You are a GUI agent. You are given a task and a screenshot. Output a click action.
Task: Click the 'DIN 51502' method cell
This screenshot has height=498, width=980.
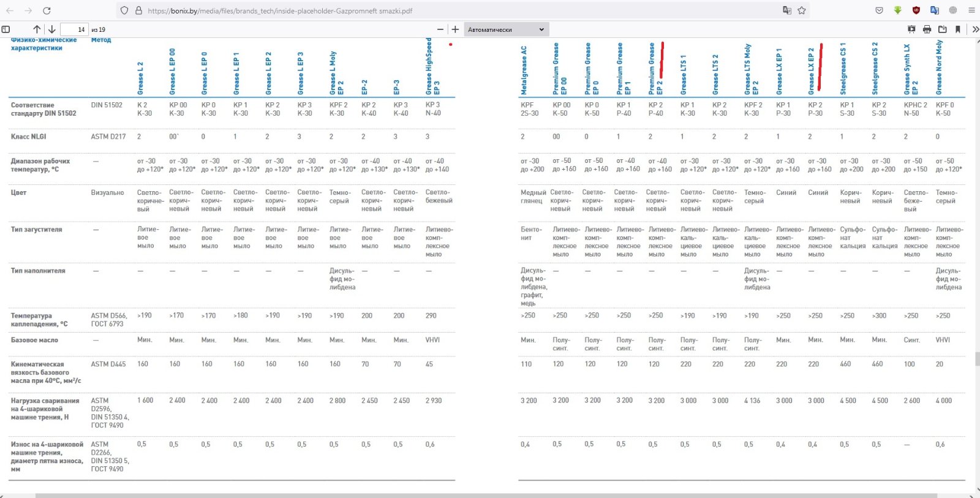(x=107, y=105)
